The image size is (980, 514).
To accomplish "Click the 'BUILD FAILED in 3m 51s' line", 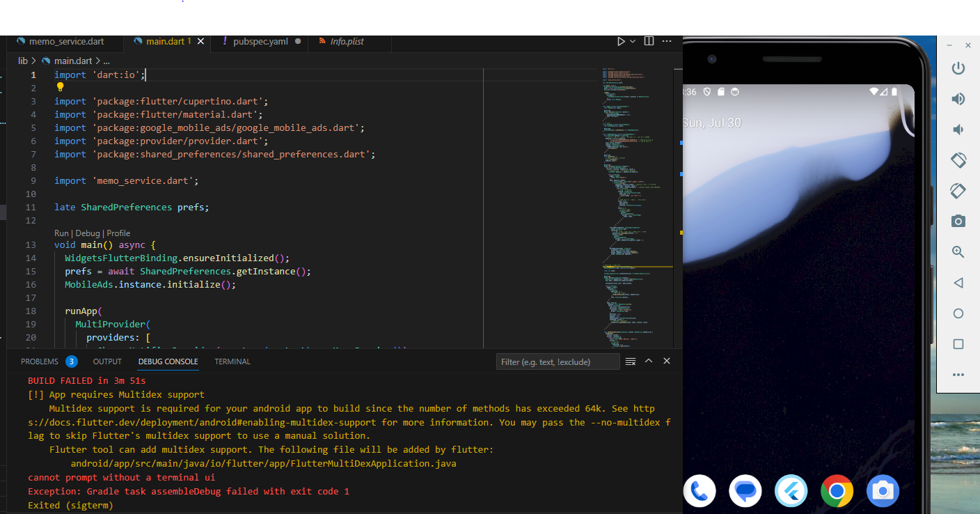I will (x=87, y=381).
